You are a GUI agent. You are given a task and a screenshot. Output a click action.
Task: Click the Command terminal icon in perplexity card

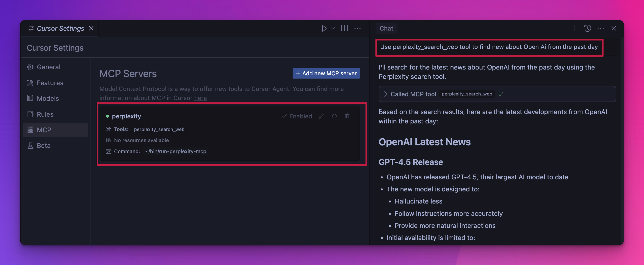pyautogui.click(x=108, y=152)
